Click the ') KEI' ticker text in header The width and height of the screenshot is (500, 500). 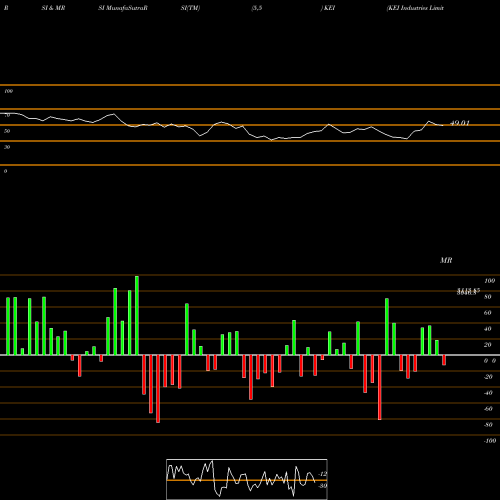[328, 8]
